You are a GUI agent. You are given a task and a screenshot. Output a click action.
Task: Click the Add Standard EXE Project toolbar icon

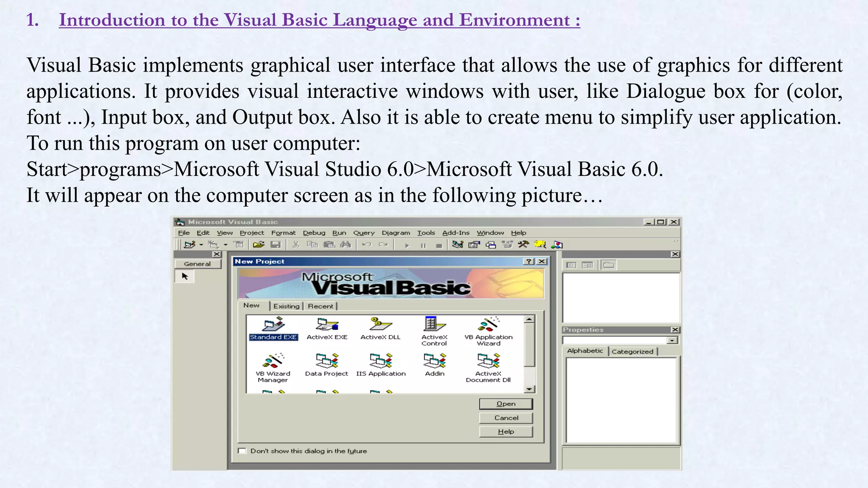(x=189, y=245)
